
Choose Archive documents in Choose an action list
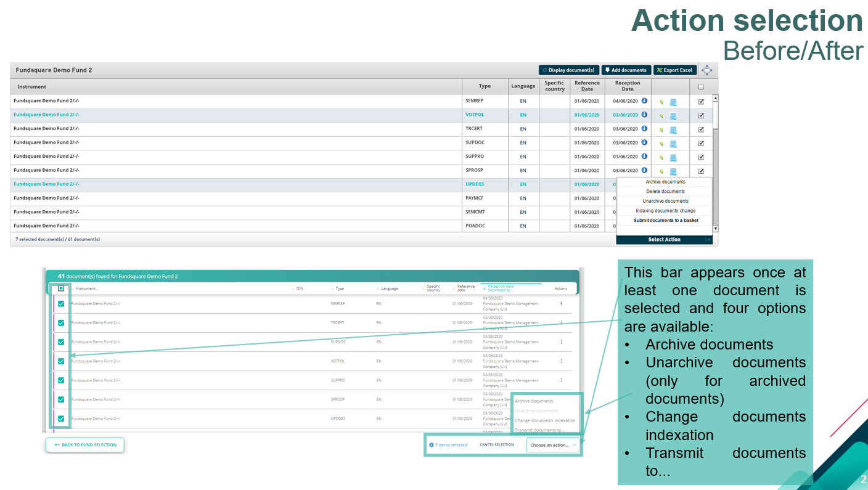[x=534, y=401]
